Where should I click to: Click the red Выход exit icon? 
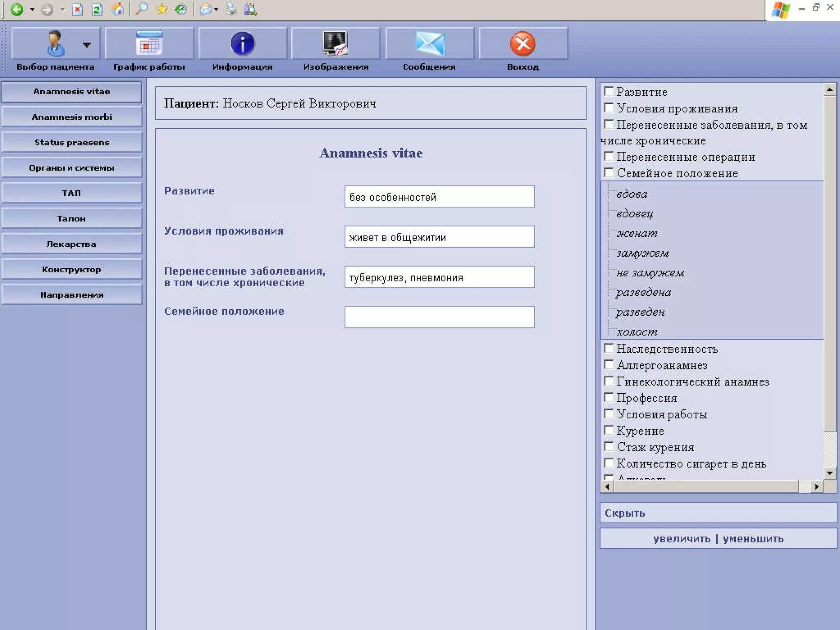pyautogui.click(x=523, y=43)
